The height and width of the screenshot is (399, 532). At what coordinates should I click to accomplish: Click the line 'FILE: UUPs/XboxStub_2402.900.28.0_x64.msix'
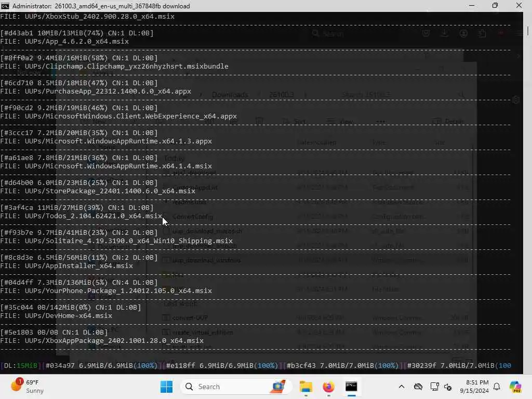87,16
